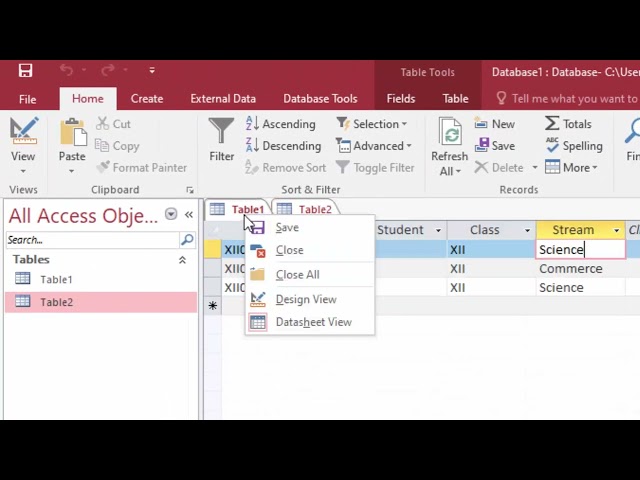Screen dimensions: 640x480
Task: Click the navigation pane Search field
Action: [x=93, y=240]
